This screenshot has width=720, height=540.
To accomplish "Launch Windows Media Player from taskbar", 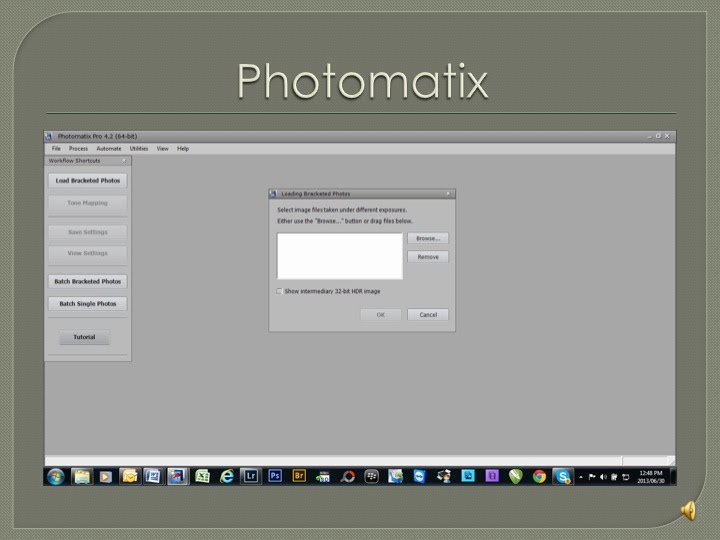I will coord(106,477).
